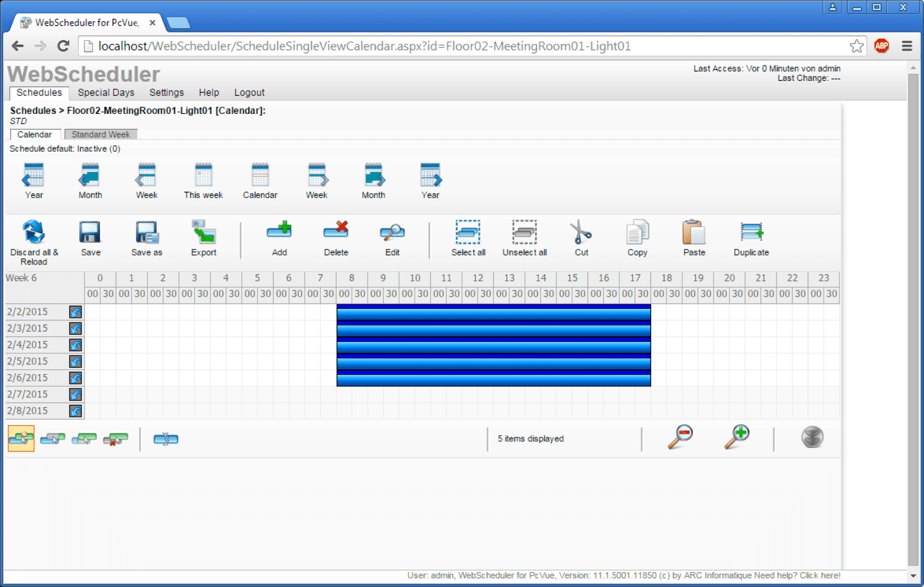Image resolution: width=924 pixels, height=587 pixels.
Task: Select the blue schedule bar on 2/6/2015
Action: point(494,378)
